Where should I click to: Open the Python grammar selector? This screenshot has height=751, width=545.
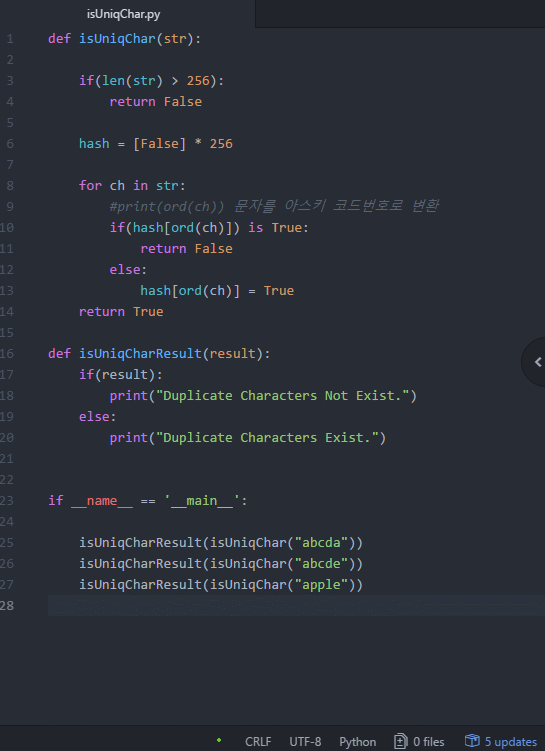357,741
